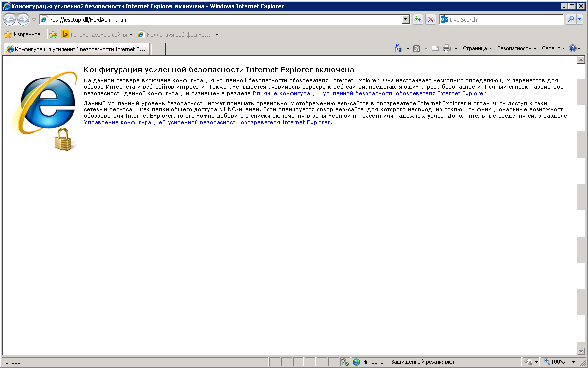Click the scrollbar up arrow
The height and width of the screenshot is (368, 588).
(582, 60)
